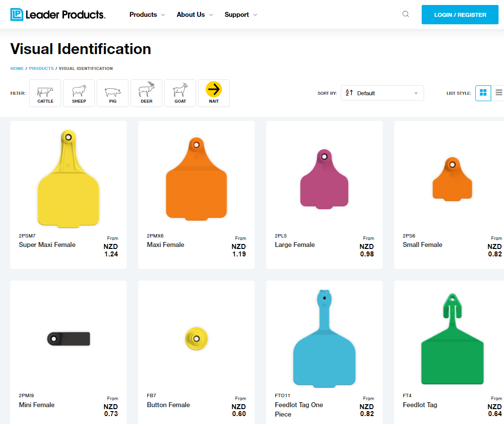Switch to rows list style
The width and height of the screenshot is (504, 424).
(x=499, y=93)
